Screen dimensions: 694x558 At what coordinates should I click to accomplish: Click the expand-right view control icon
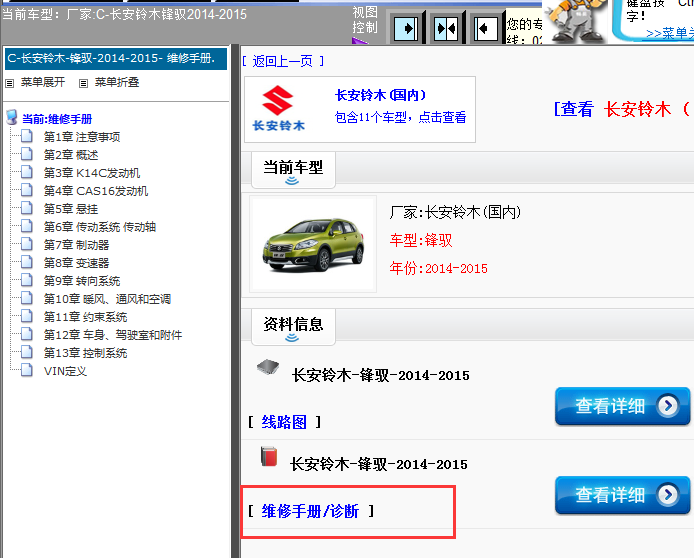tap(405, 29)
